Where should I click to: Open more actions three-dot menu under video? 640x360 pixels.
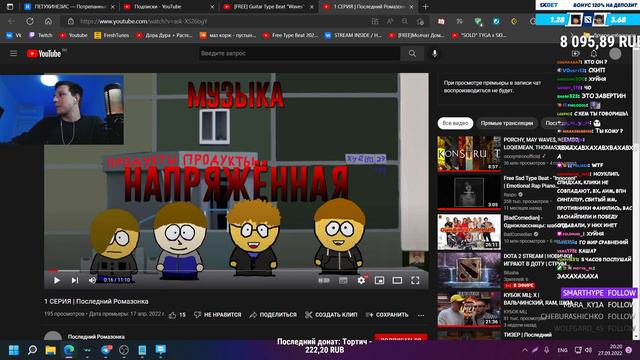[x=421, y=315]
